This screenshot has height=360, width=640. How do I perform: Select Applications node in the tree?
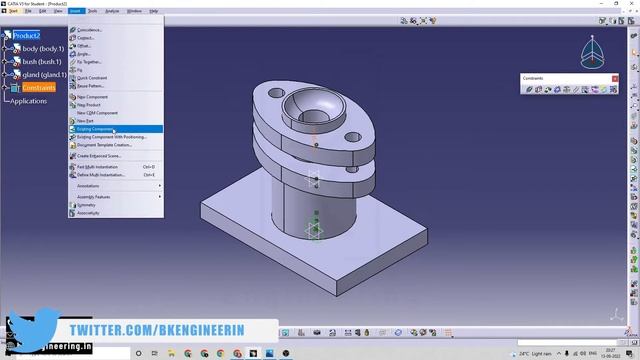(28, 101)
